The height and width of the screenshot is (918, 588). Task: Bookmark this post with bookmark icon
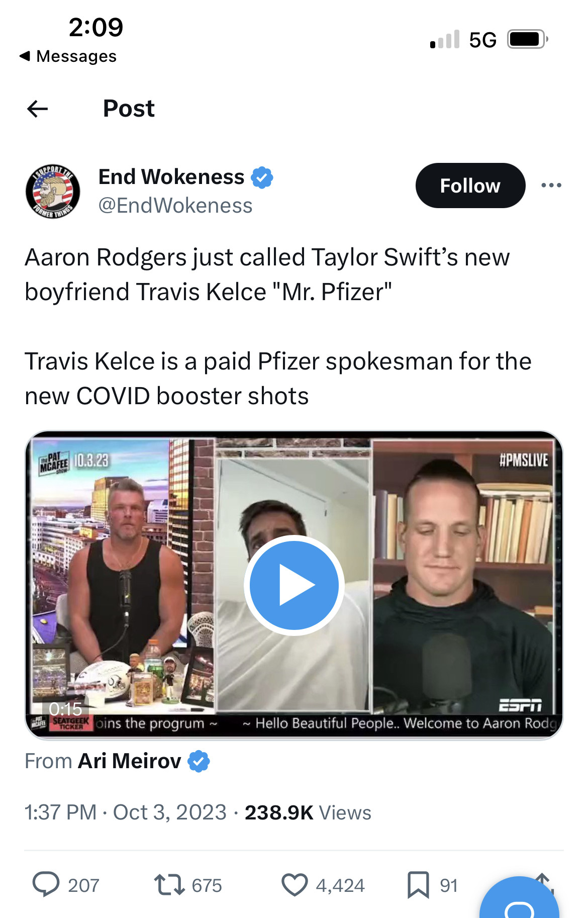tap(418, 885)
